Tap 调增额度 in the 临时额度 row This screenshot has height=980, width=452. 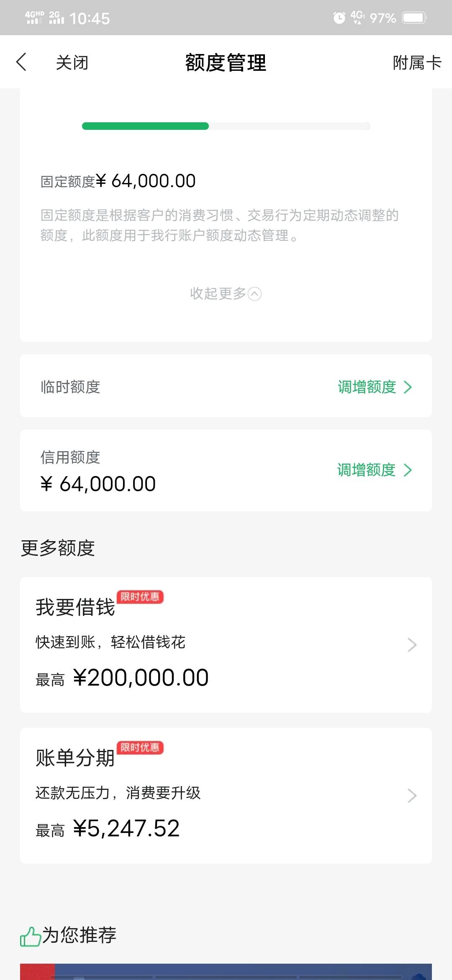367,387
